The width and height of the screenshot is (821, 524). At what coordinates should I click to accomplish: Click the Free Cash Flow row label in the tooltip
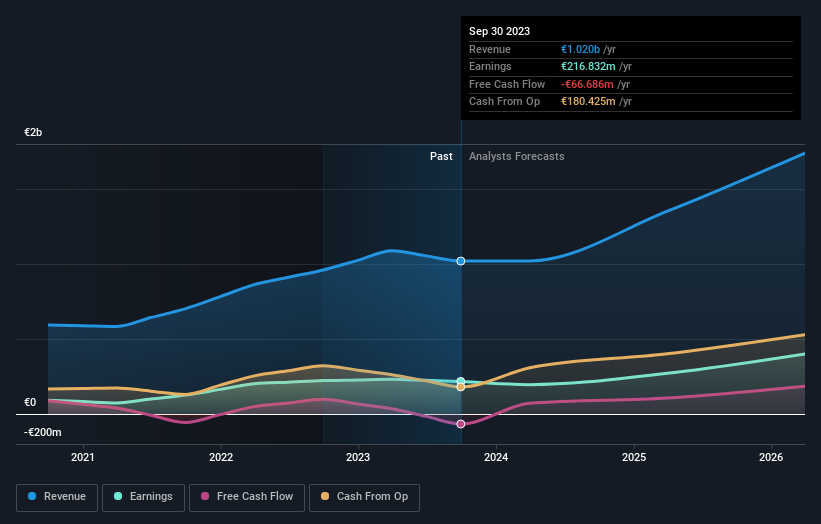point(507,84)
